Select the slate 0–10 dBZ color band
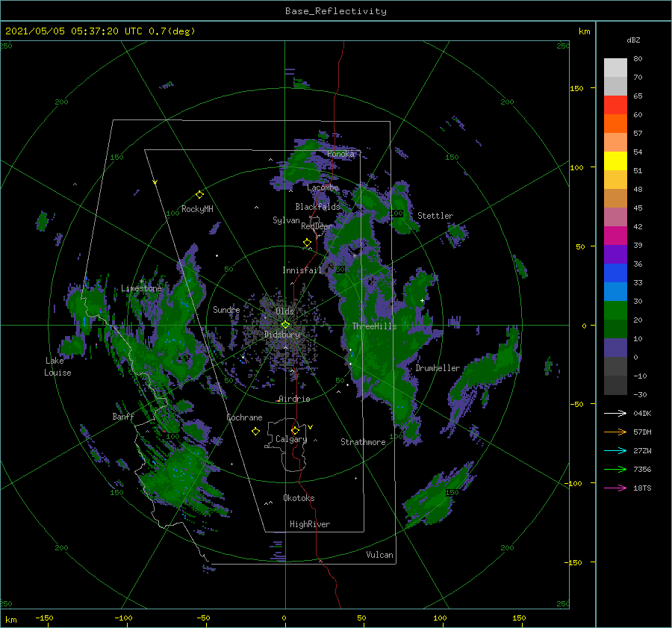The height and width of the screenshot is (628, 672). click(615, 348)
